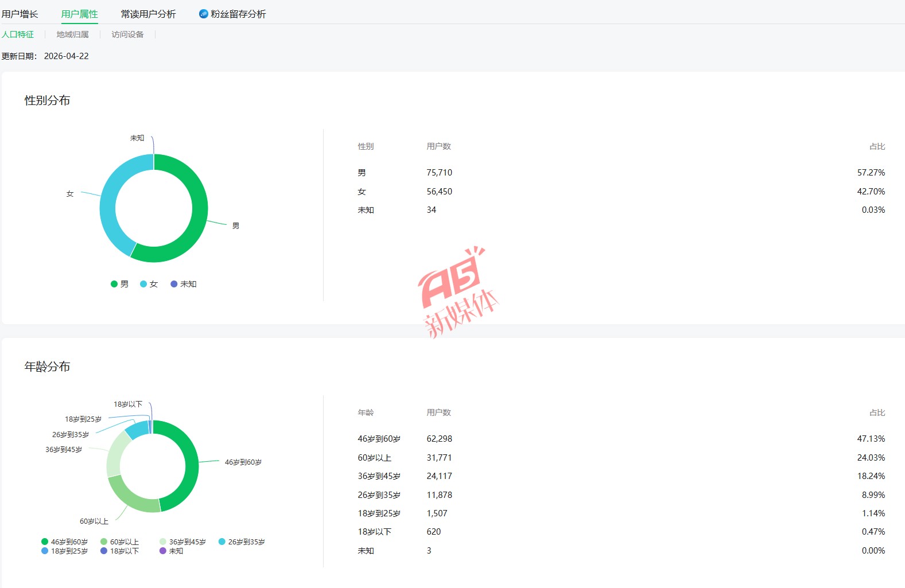Toggle the 46岁到60岁 legend marker

click(45, 542)
